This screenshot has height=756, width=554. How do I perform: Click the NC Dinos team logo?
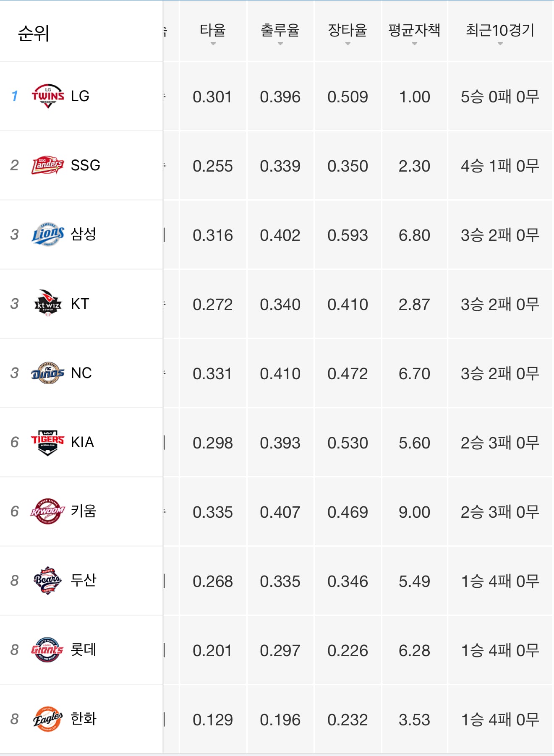48,373
